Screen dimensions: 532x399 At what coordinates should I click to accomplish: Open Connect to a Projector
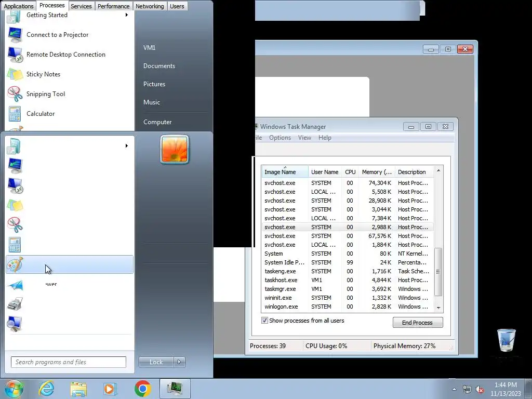(57, 35)
